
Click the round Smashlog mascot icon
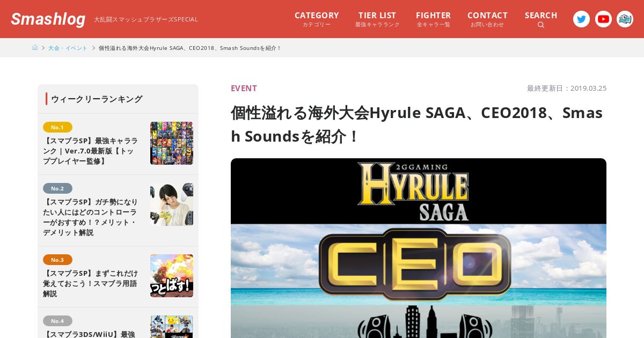click(x=625, y=19)
